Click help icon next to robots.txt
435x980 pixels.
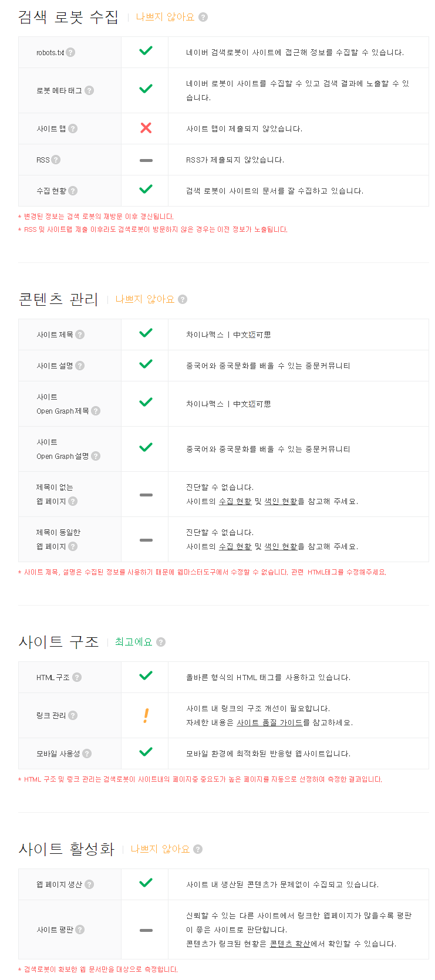tap(70, 52)
